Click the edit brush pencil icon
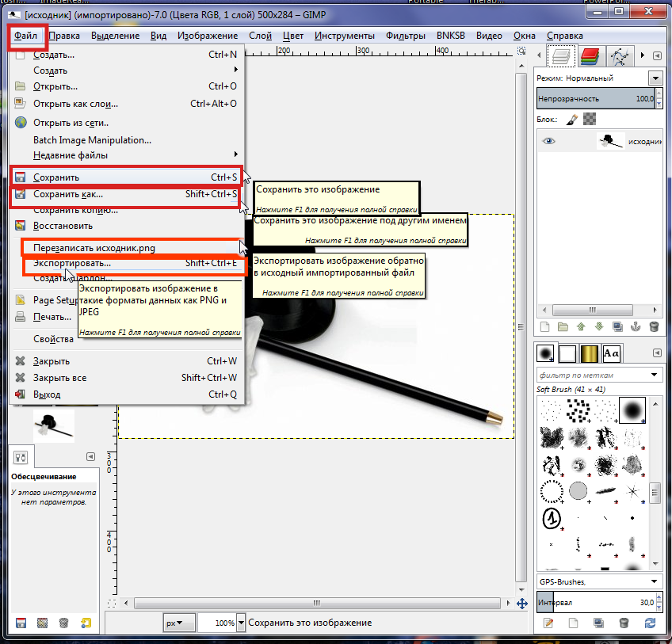Screen dimensions: 672x644 547,623
